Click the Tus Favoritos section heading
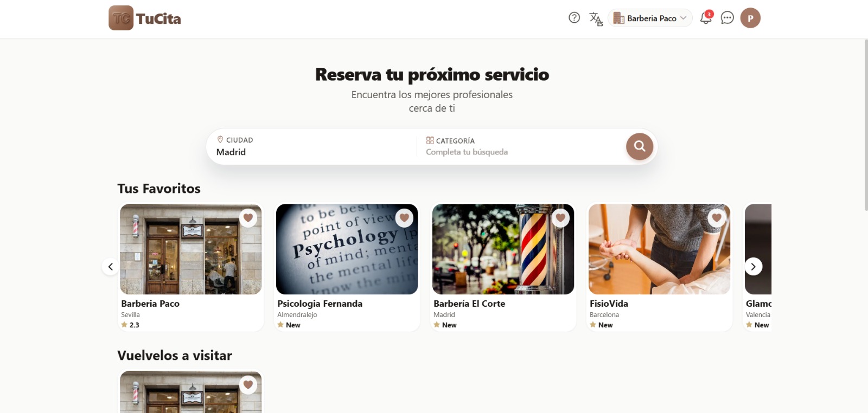 click(x=159, y=189)
